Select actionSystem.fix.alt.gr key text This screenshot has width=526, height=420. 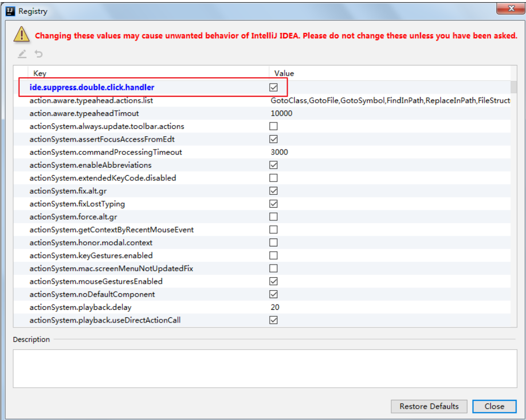(68, 191)
